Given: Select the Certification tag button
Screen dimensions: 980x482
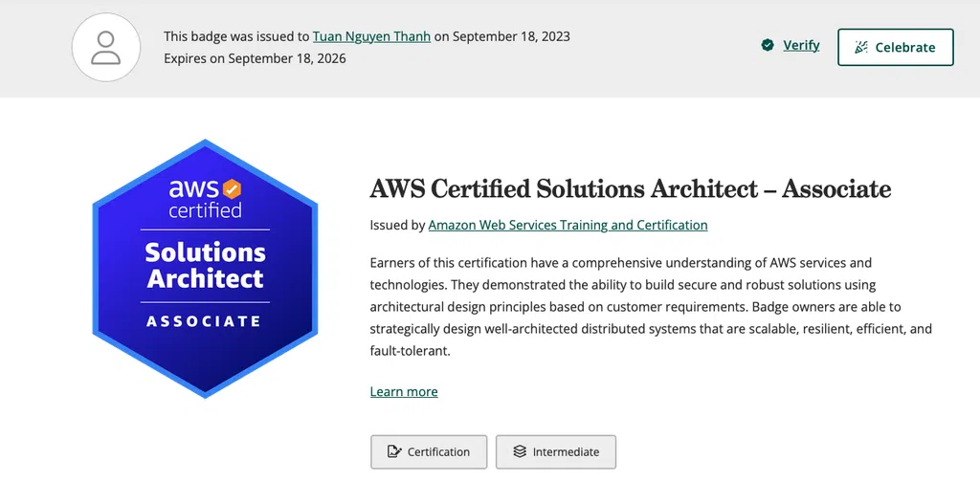Looking at the screenshot, I should 429,451.
